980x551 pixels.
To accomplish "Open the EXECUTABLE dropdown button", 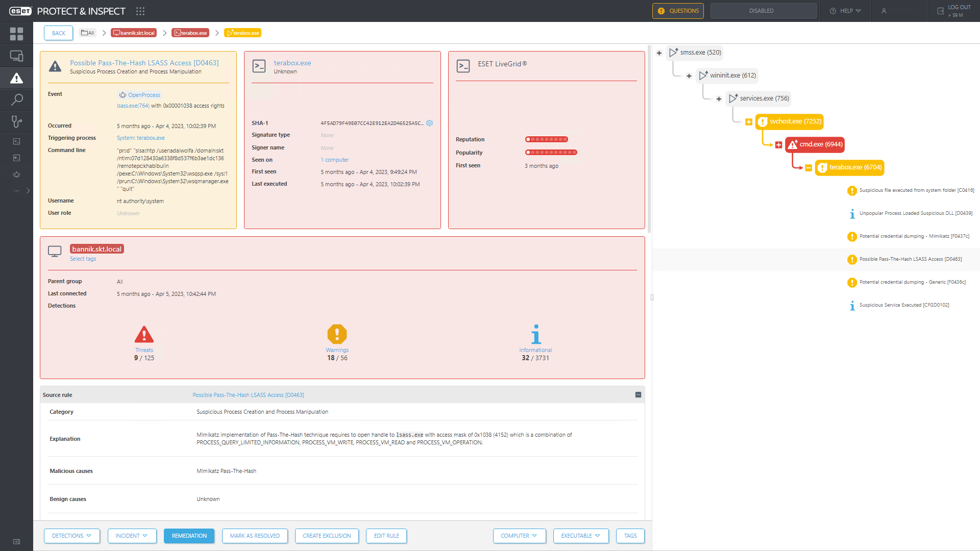I will 580,536.
